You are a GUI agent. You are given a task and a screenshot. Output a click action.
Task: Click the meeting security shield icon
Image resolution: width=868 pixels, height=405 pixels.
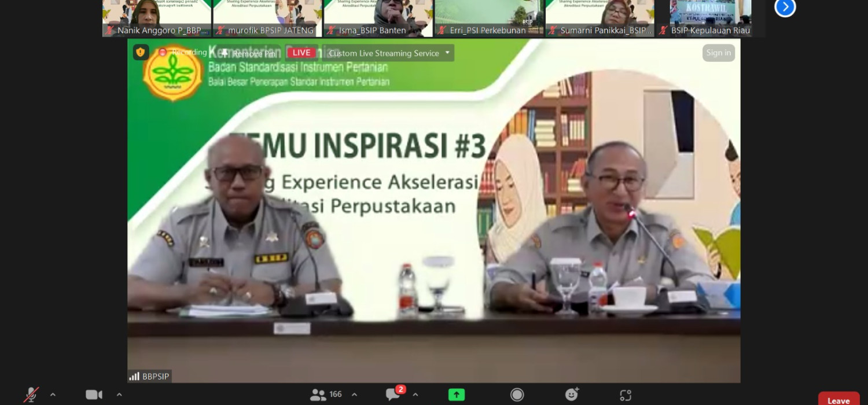tap(141, 53)
